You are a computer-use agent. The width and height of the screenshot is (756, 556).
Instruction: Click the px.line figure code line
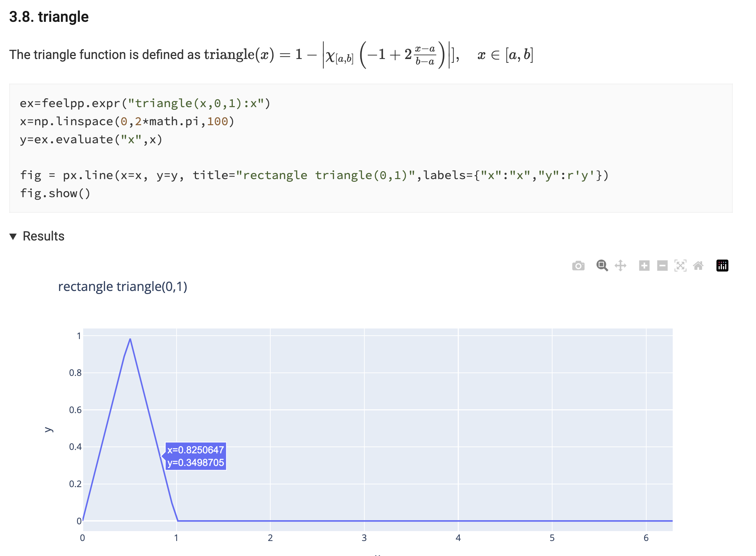pos(314,175)
